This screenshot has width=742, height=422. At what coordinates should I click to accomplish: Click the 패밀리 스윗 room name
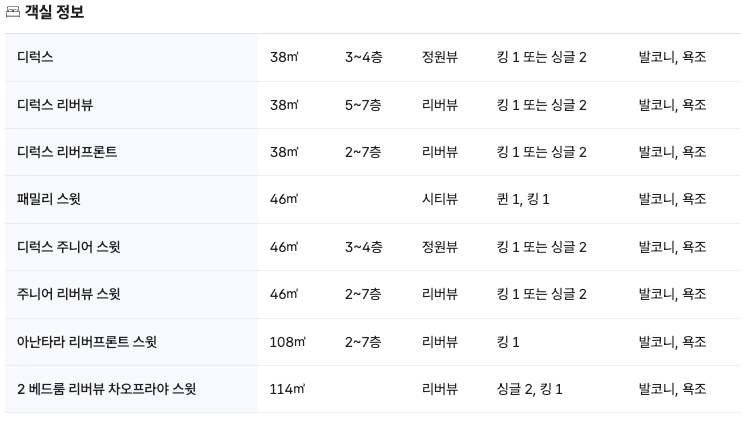[48, 199]
